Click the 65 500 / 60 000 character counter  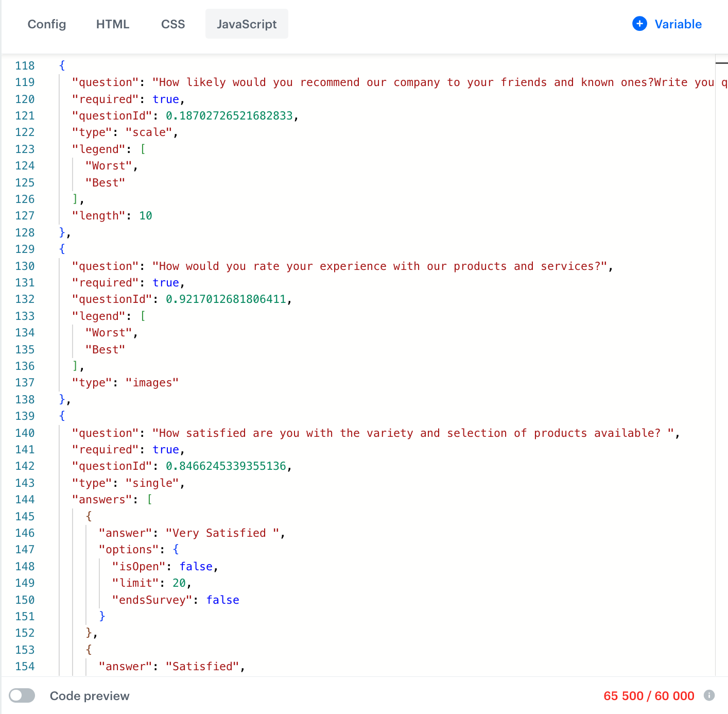tap(649, 695)
